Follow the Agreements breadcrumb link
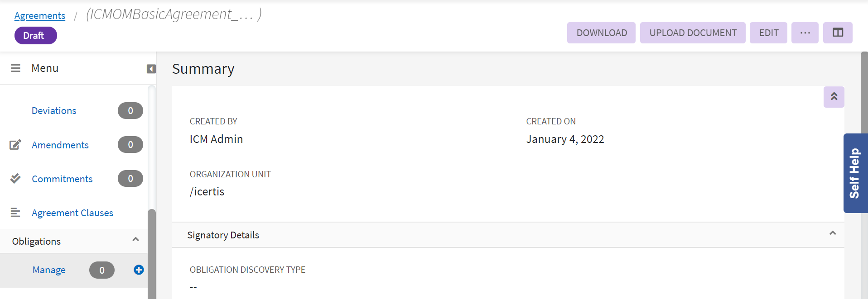 40,16
